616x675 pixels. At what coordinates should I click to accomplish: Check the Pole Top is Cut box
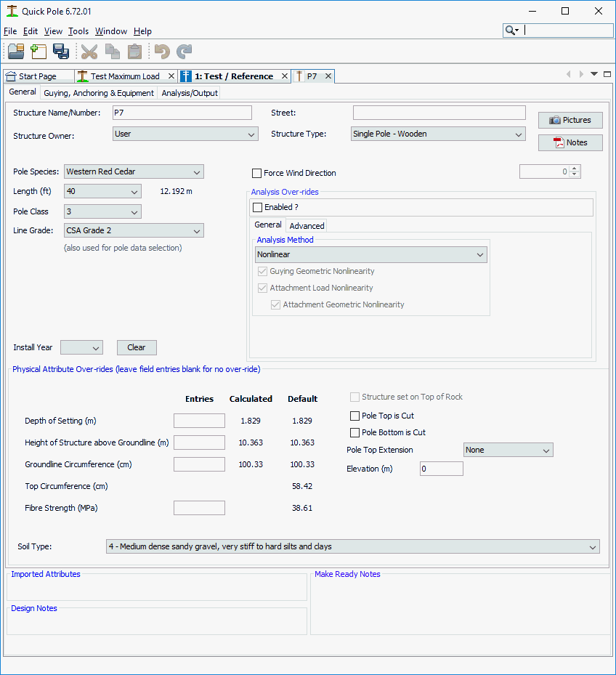[x=354, y=416]
